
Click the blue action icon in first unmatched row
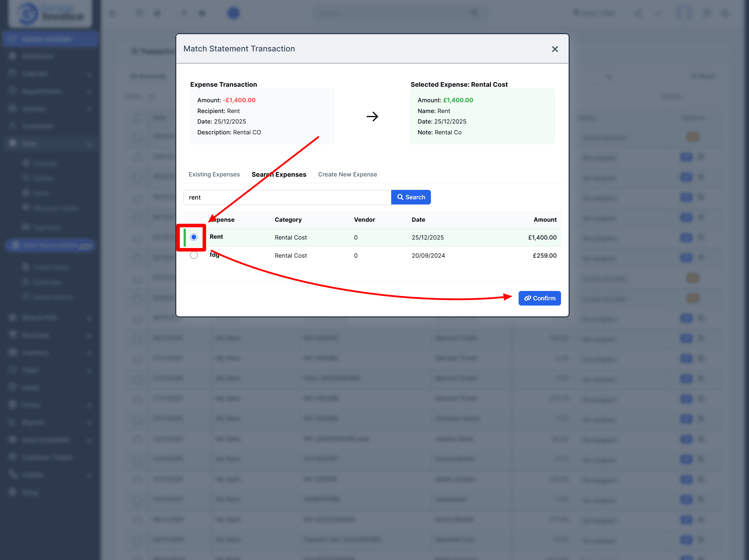686,157
